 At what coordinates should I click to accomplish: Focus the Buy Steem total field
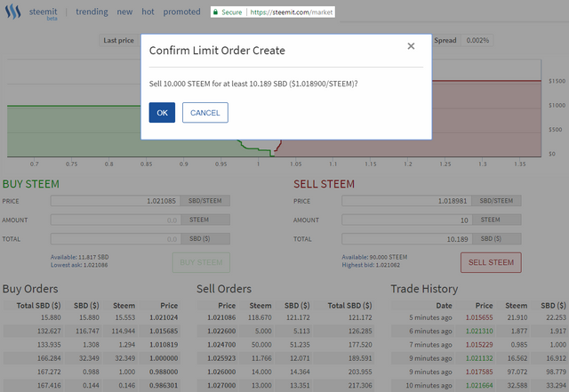pos(116,239)
